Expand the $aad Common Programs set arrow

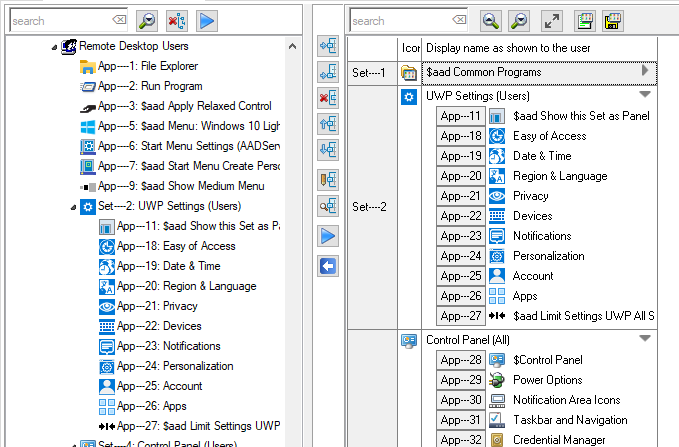644,71
